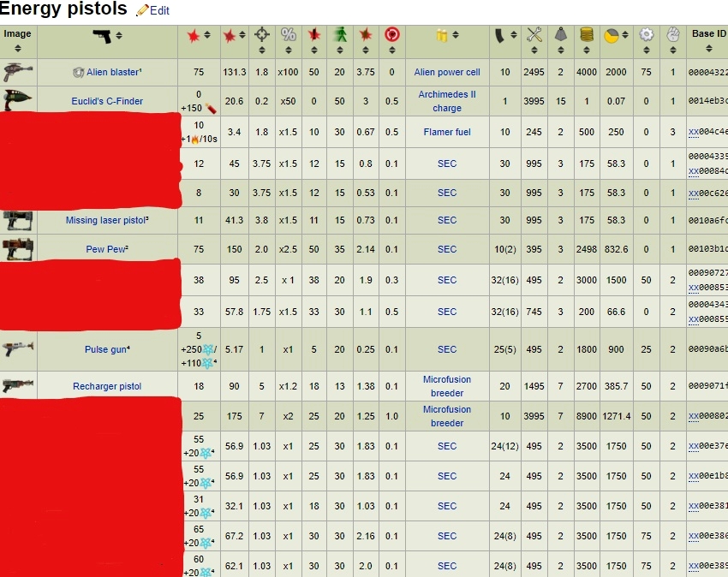Click the red bullseye target icon
This screenshot has height=577, width=728.
click(x=392, y=35)
